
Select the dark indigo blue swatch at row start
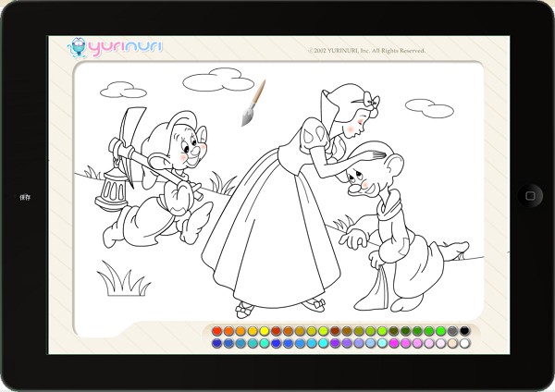[217, 343]
